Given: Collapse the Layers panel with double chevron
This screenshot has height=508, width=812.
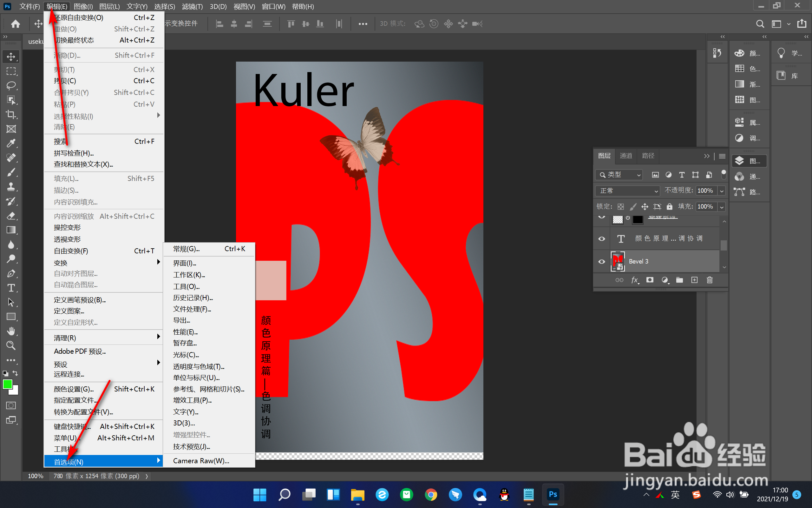Looking at the screenshot, I should [x=707, y=156].
